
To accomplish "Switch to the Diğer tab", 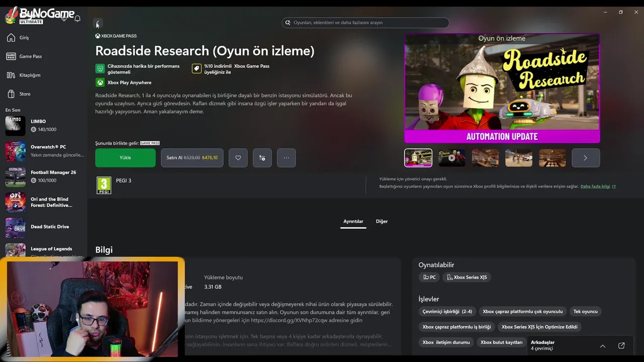I will [382, 221].
